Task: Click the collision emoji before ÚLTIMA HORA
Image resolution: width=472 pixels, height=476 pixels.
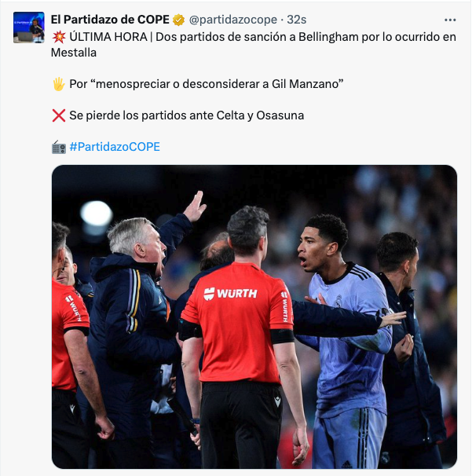Action: 59,37
